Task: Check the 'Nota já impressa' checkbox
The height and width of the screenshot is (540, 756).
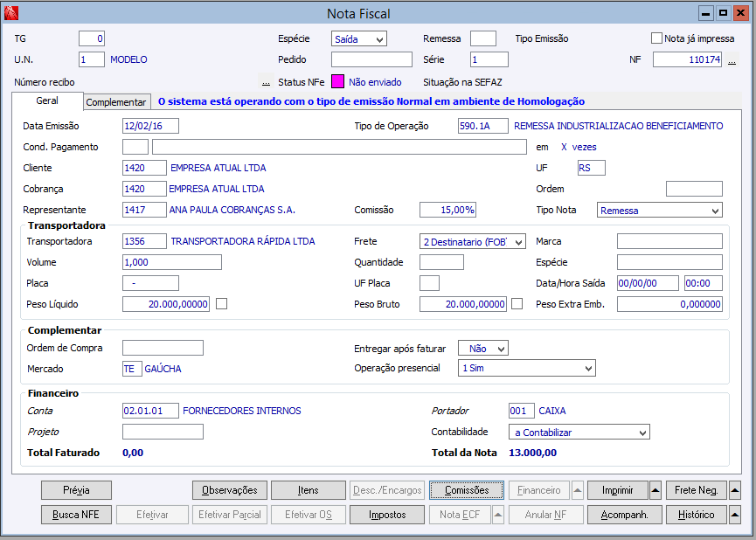Action: [x=657, y=38]
